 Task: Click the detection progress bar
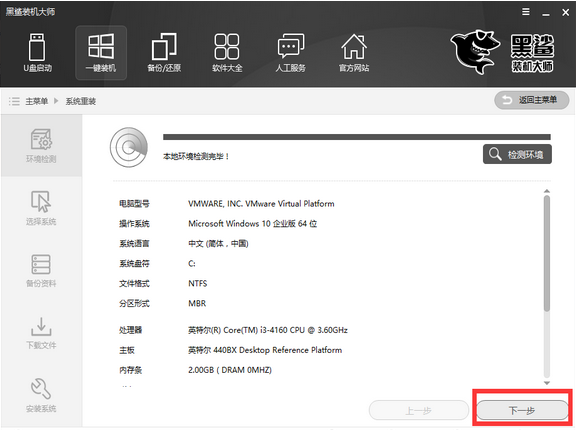pos(357,137)
